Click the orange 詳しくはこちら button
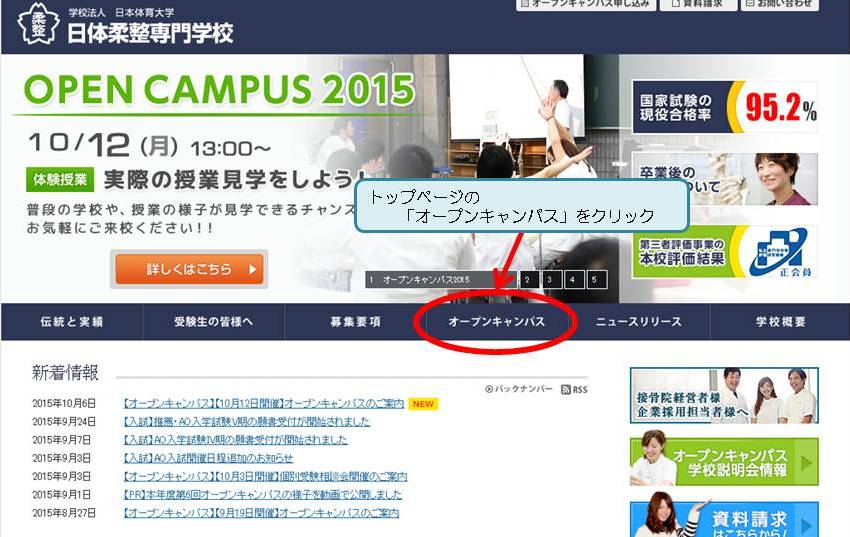The image size is (850, 537). pyautogui.click(x=189, y=269)
